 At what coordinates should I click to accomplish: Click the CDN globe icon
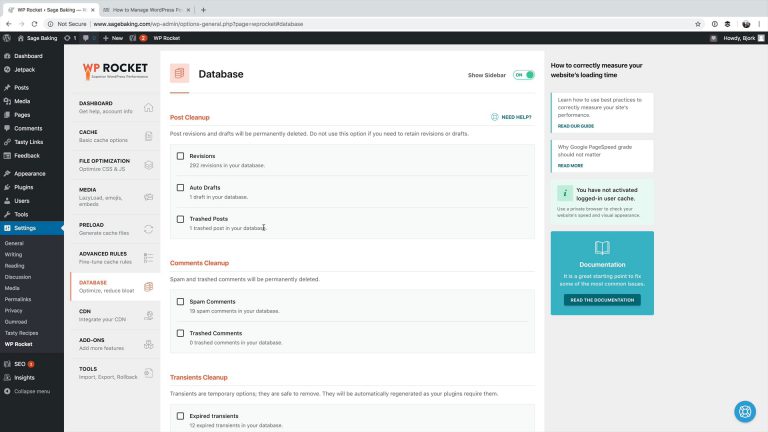coord(148,315)
